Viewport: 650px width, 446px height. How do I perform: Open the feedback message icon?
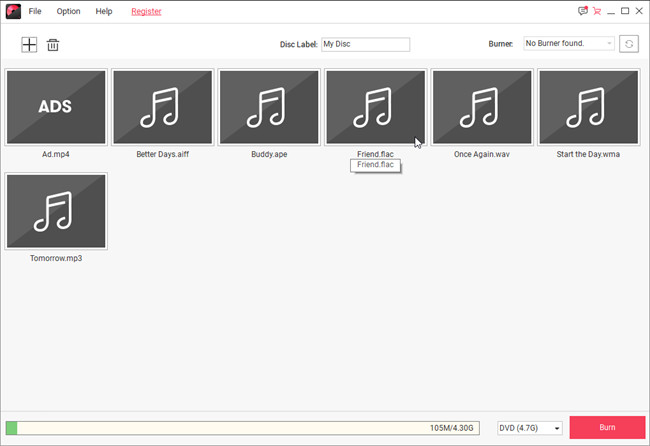(x=583, y=11)
